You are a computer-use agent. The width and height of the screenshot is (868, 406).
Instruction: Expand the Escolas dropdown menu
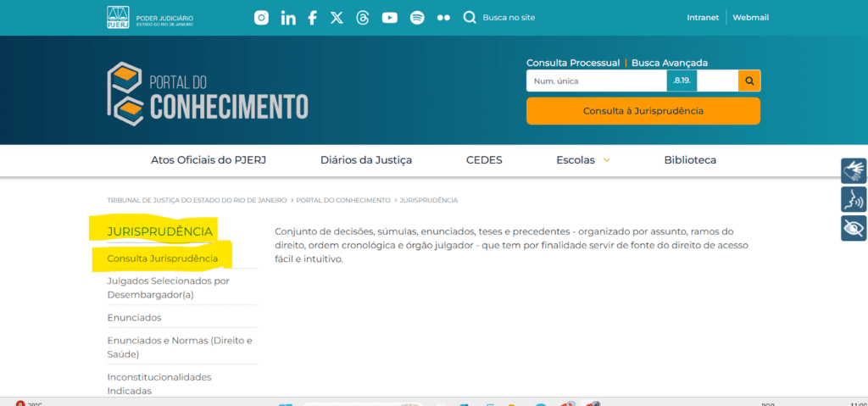click(x=583, y=160)
